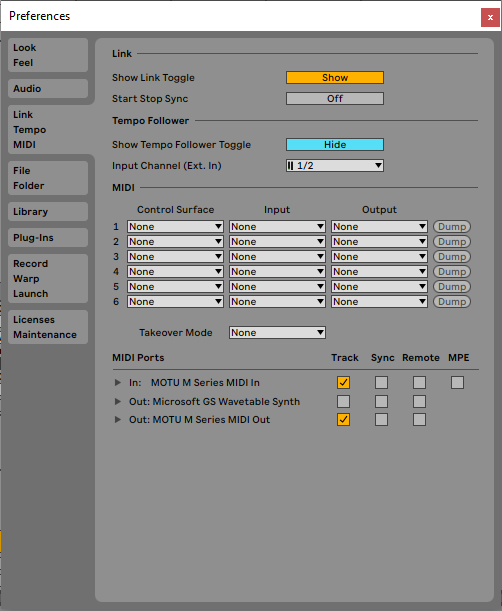Viewport: 502px width, 611px height.
Task: Expand the MOTU M Series MIDI Out port
Action: (117, 420)
